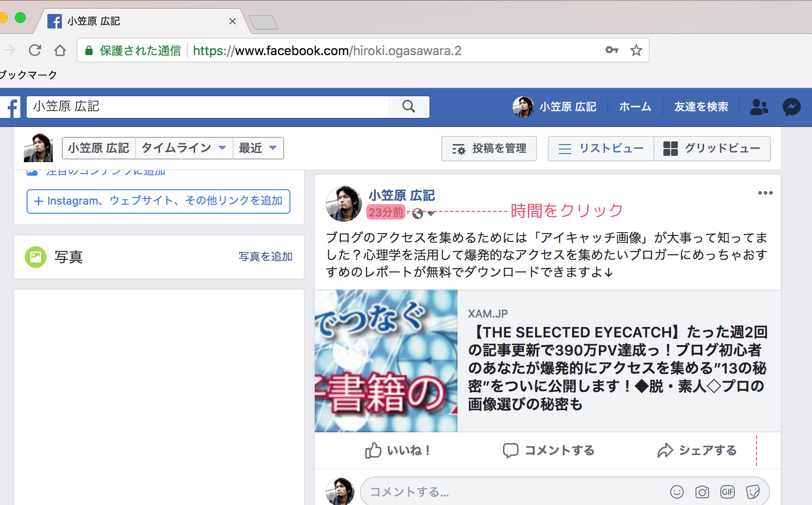Click the シェアする button
The image size is (812, 505).
pyautogui.click(x=697, y=450)
